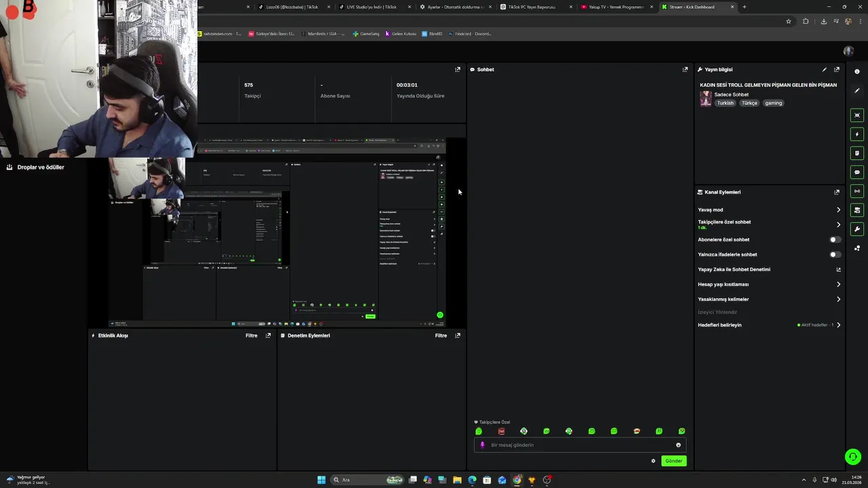Toggle the lightning bolt panel icon in sidebar

[857, 134]
